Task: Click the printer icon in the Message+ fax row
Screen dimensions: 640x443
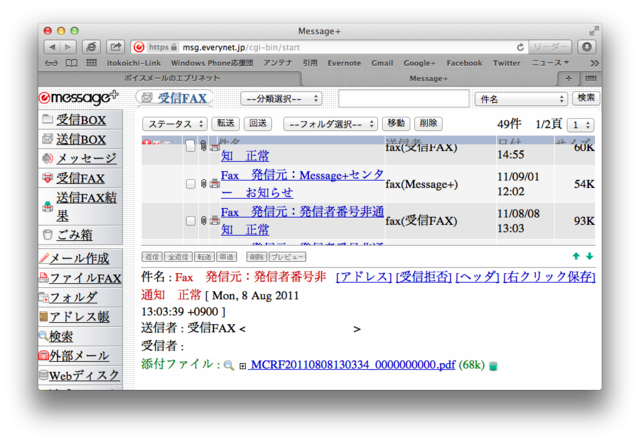Action: tap(215, 184)
